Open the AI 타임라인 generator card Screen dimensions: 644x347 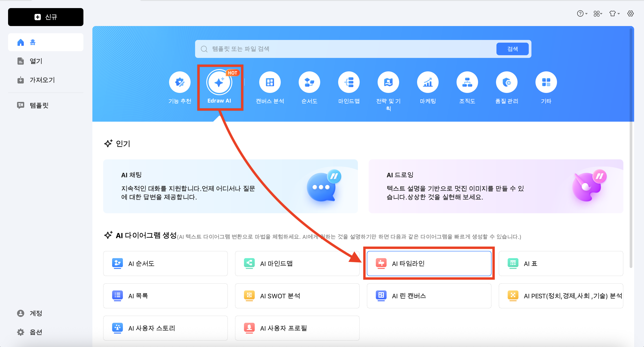click(429, 264)
